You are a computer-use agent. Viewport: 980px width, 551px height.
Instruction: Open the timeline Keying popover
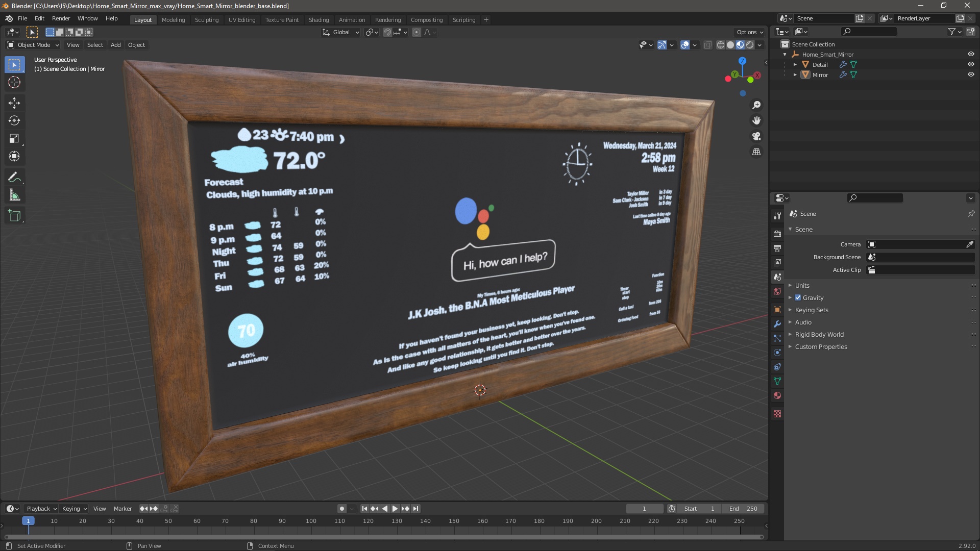pyautogui.click(x=74, y=509)
